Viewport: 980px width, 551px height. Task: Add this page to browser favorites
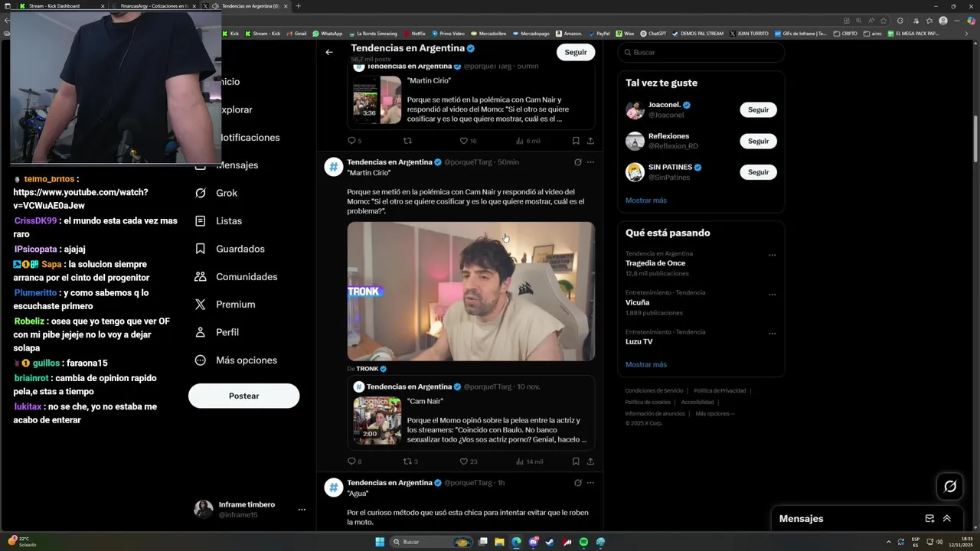(x=884, y=21)
